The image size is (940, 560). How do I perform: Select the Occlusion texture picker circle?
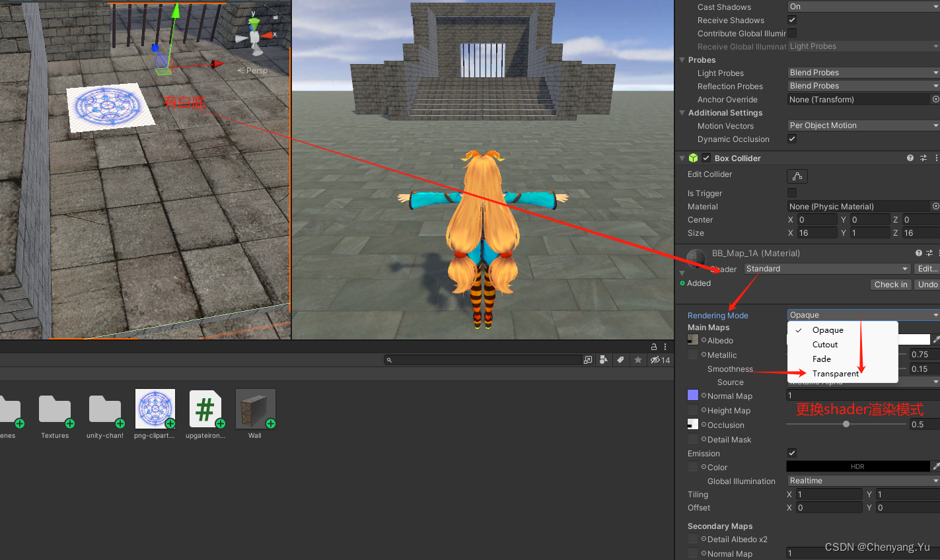tap(704, 424)
